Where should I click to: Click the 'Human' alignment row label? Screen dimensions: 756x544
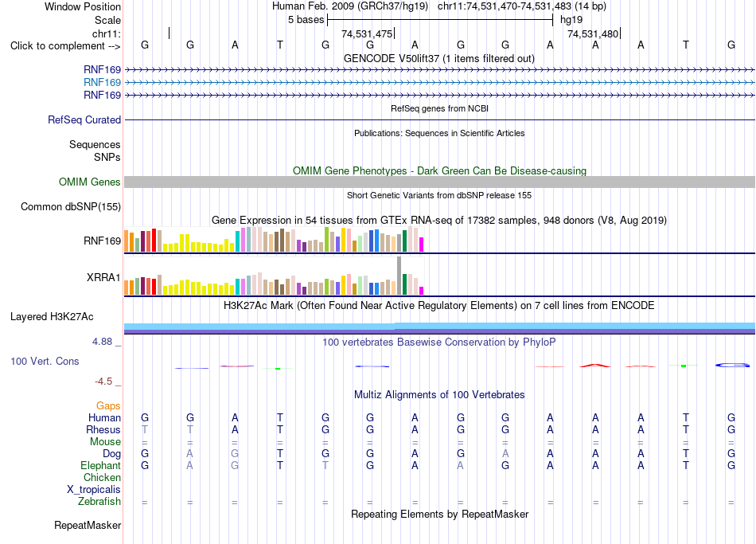(x=104, y=418)
